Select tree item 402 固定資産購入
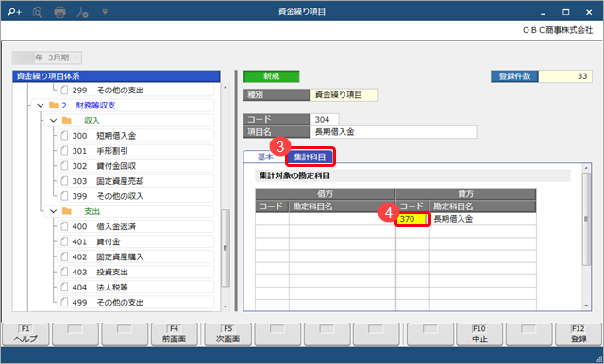This screenshot has height=364, width=604. pyautogui.click(x=136, y=256)
